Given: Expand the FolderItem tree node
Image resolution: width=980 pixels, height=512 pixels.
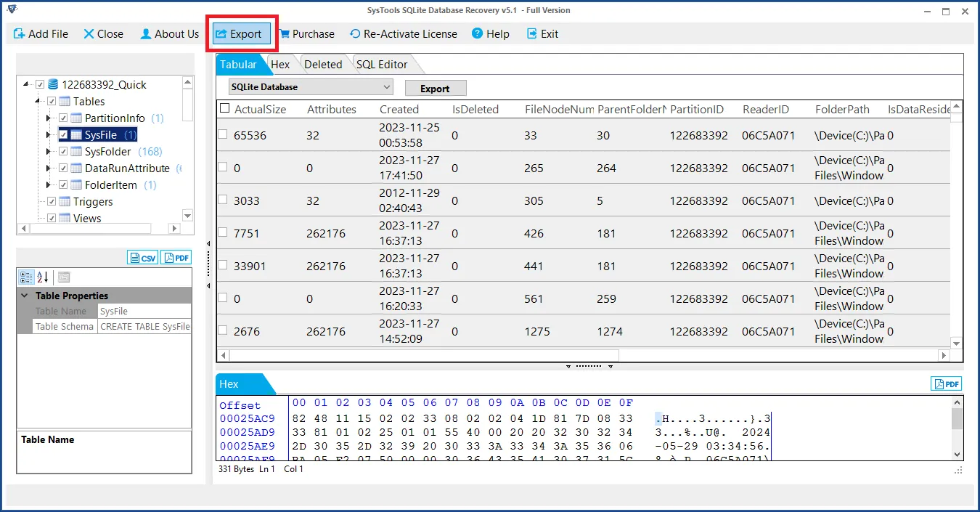Looking at the screenshot, I should tap(49, 184).
